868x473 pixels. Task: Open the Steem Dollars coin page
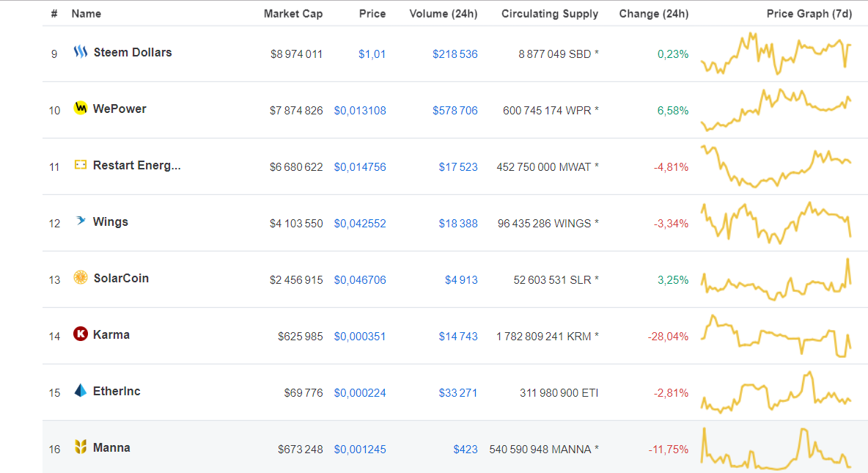pos(132,53)
